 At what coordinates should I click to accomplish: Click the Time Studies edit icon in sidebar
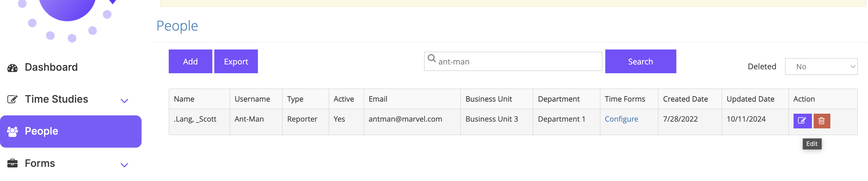(x=12, y=99)
